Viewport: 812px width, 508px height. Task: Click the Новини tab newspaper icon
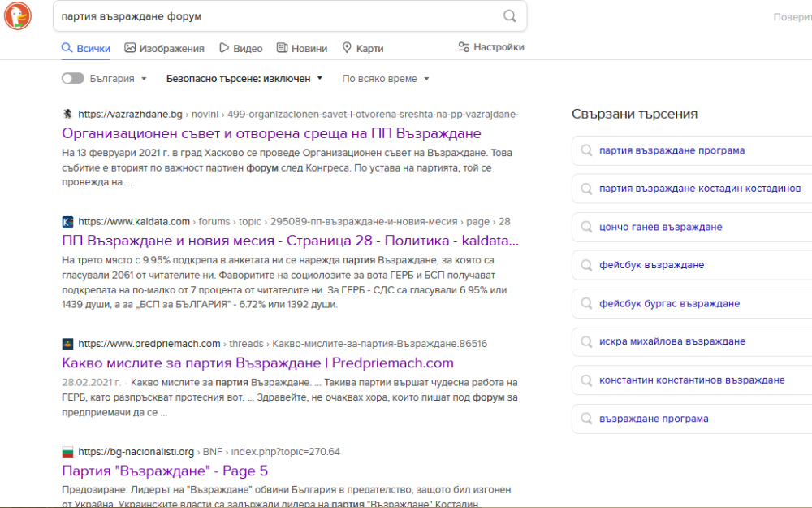pos(282,48)
